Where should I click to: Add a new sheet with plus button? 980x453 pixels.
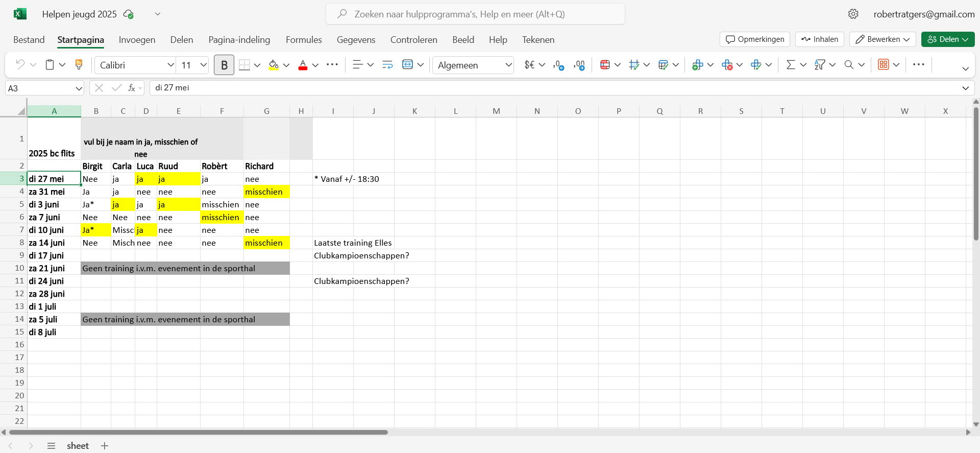point(105,446)
